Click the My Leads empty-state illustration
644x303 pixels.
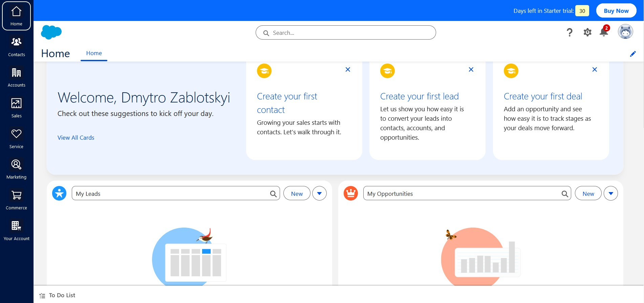(189, 256)
